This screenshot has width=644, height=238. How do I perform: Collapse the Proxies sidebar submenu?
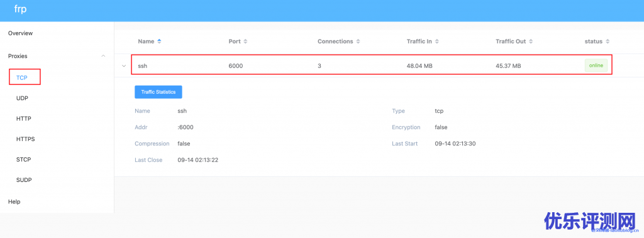coord(103,56)
